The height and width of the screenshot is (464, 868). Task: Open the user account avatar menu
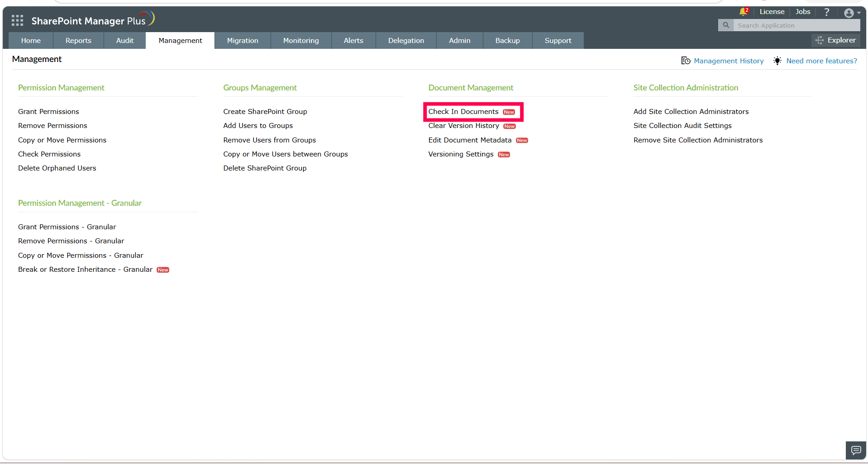(852, 13)
